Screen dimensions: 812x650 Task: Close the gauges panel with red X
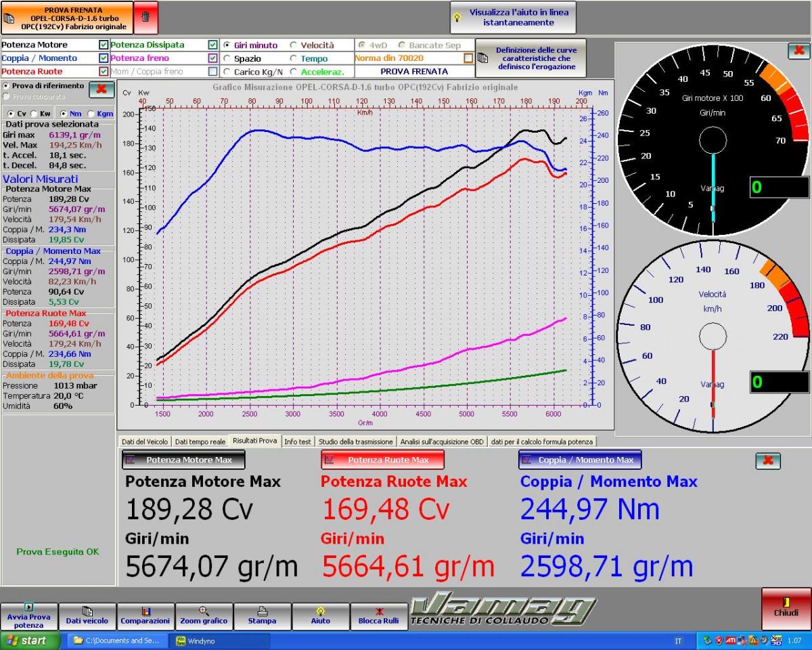(798, 51)
